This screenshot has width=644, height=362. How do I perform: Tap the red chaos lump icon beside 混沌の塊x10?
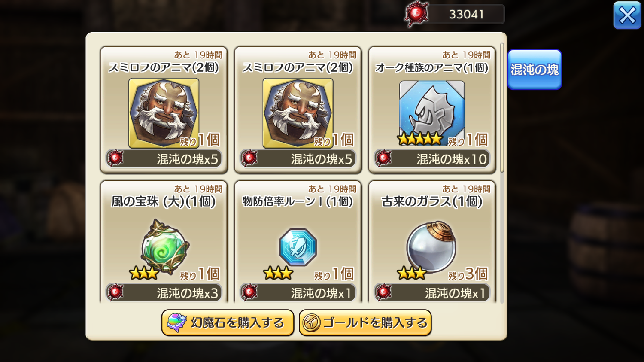click(x=383, y=158)
